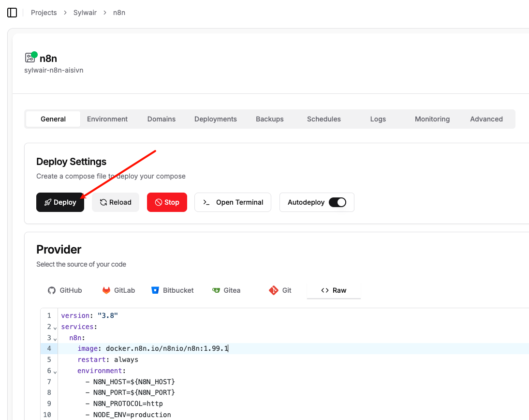Select the General tab
Viewport: 529px width, 420px height.
(x=53, y=119)
